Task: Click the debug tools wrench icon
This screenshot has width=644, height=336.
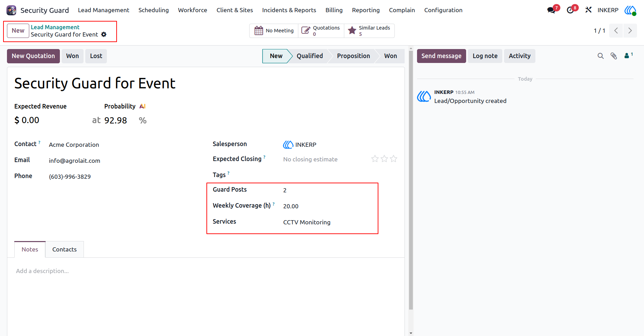Action: pyautogui.click(x=588, y=10)
